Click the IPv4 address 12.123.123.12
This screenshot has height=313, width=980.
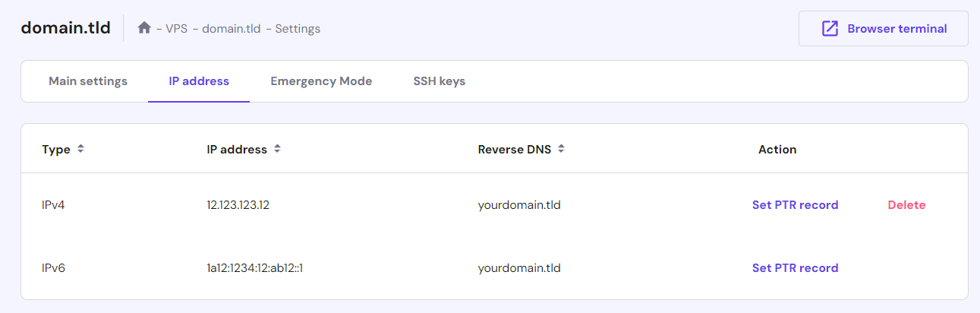[x=238, y=205]
